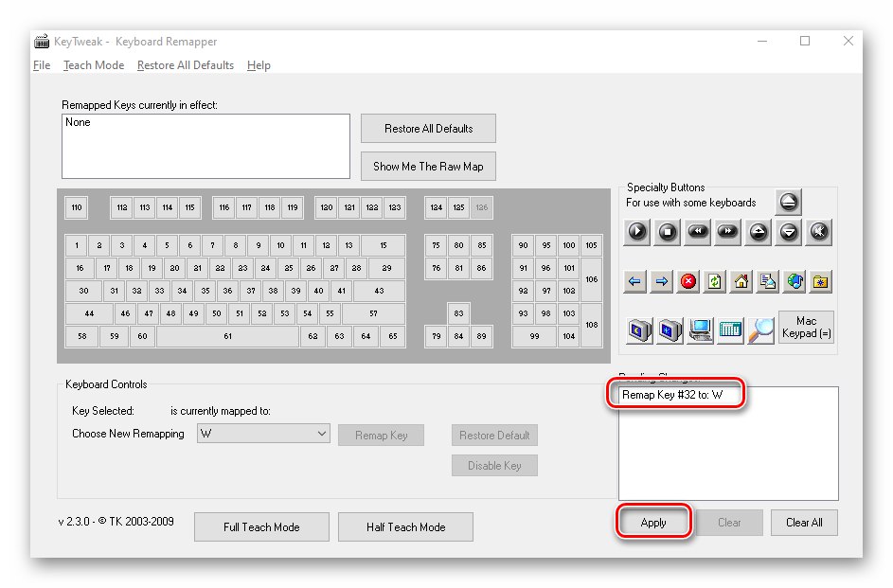893x588 pixels.
Task: Select the Favorites folder specialty button
Action: [x=821, y=281]
